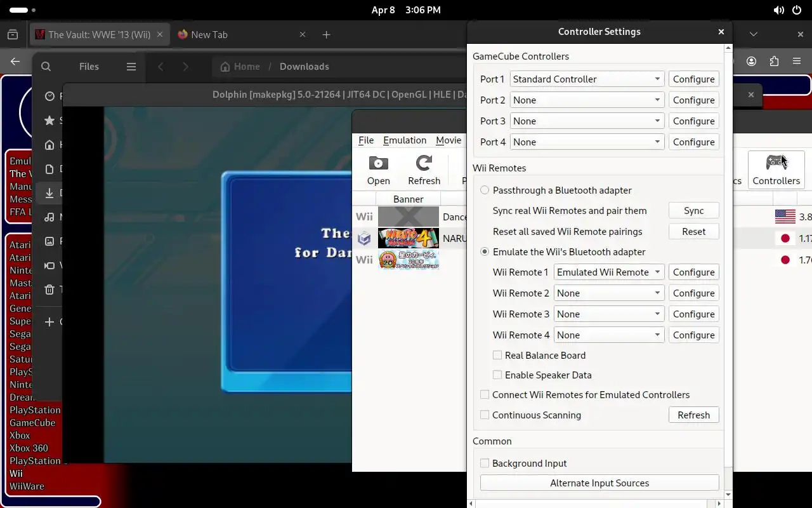
Task: Click the Banner column header
Action: 408,199
